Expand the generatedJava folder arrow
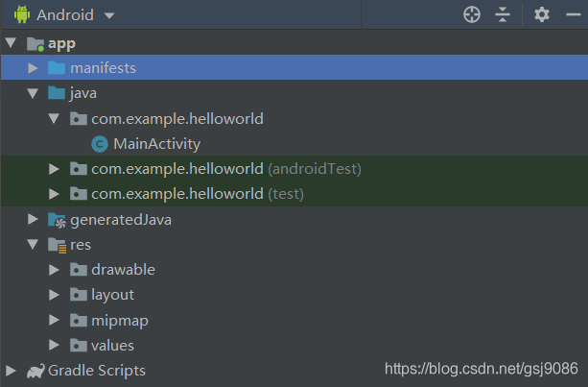 33,219
